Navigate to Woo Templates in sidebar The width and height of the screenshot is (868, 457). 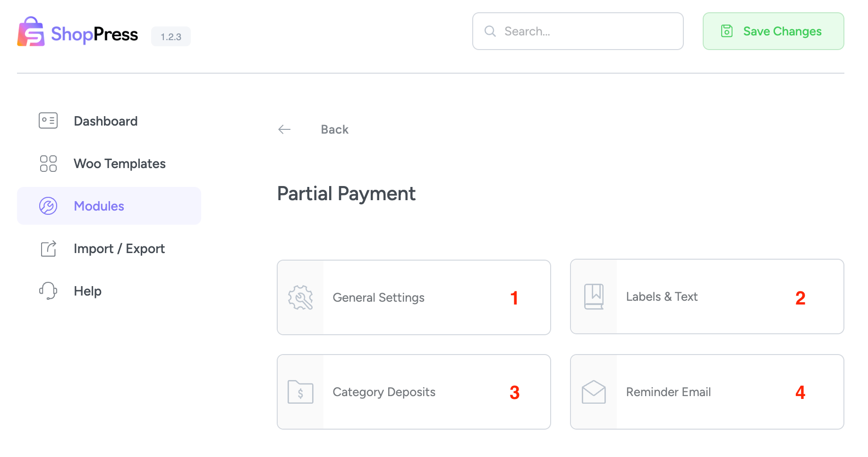pyautogui.click(x=119, y=163)
